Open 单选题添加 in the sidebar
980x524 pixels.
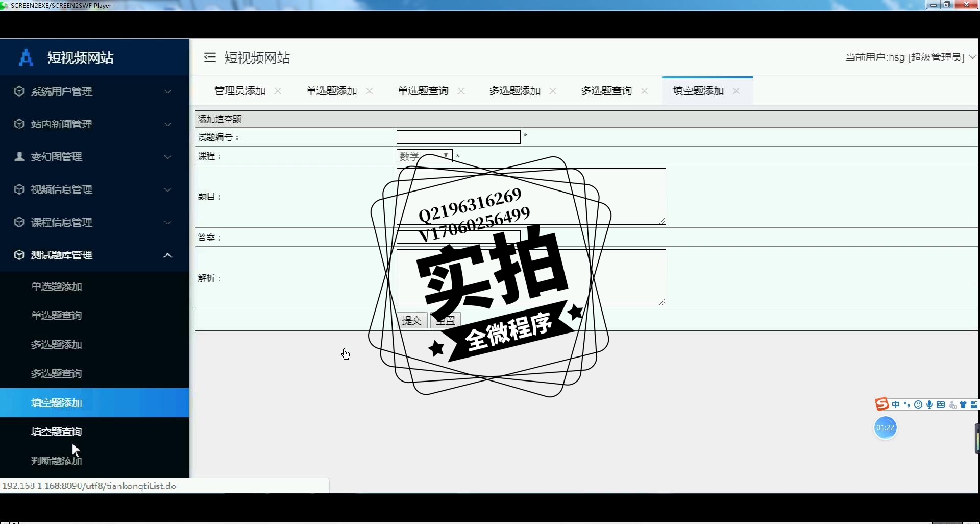pos(94,287)
